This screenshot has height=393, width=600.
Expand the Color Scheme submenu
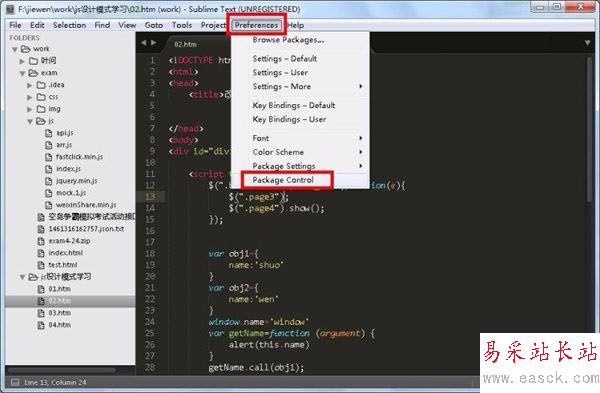[x=278, y=152]
